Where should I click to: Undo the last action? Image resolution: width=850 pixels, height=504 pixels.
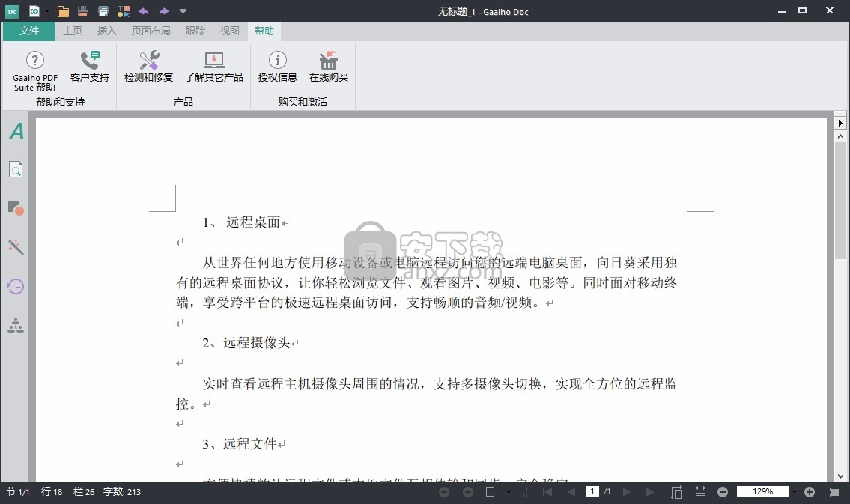point(144,10)
